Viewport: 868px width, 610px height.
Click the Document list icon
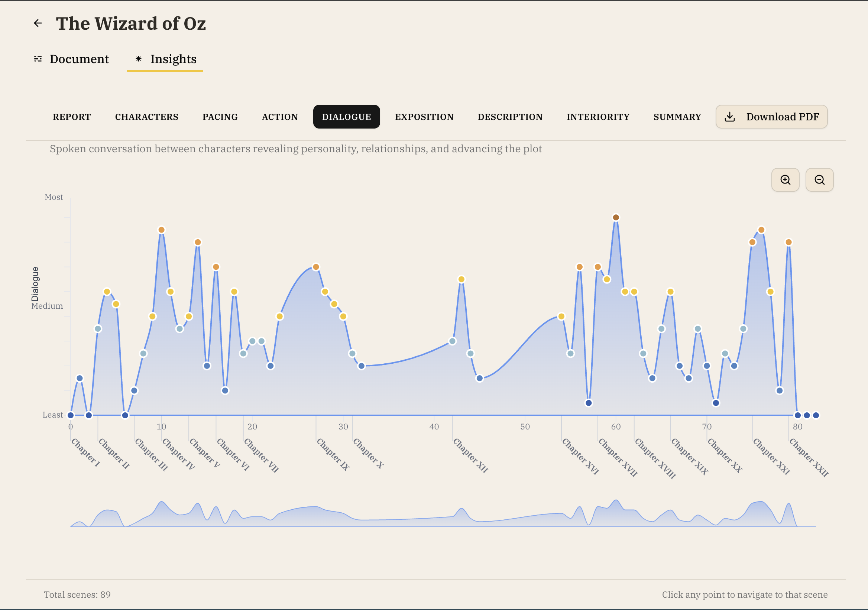point(38,59)
